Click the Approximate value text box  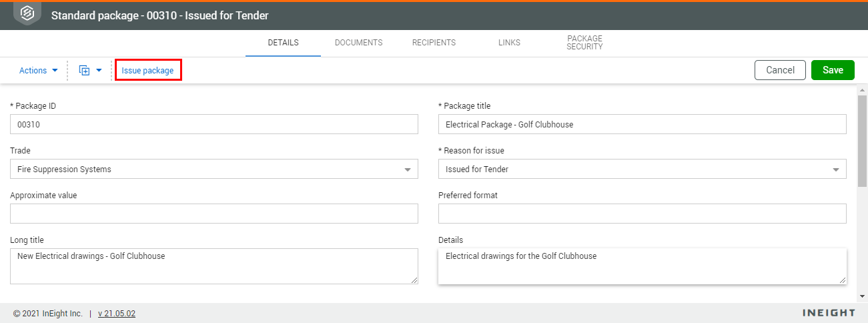pyautogui.click(x=213, y=214)
